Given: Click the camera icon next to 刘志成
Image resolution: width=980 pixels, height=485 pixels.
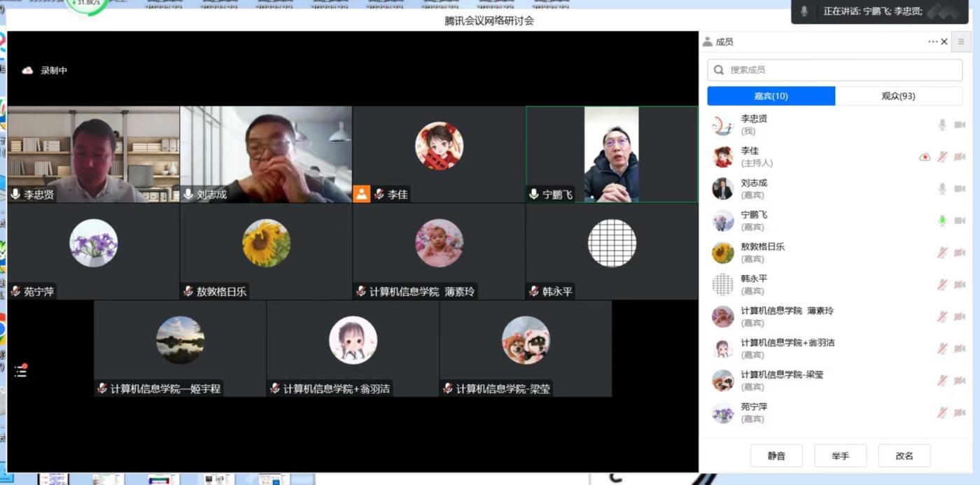Looking at the screenshot, I should coord(959,189).
